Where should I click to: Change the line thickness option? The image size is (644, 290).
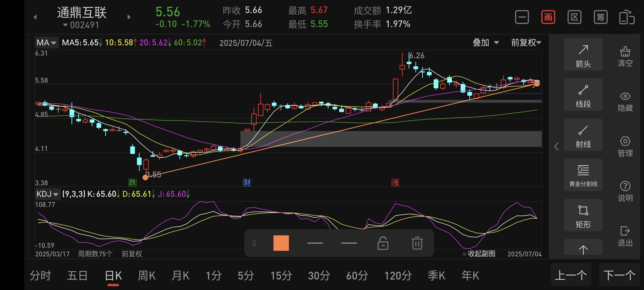(x=315, y=243)
